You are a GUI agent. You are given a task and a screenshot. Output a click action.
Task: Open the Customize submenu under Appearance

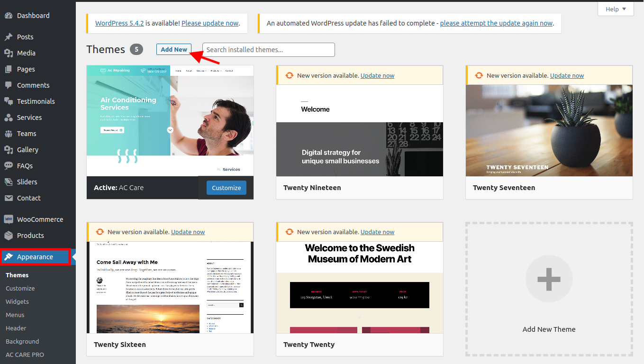[x=20, y=288]
